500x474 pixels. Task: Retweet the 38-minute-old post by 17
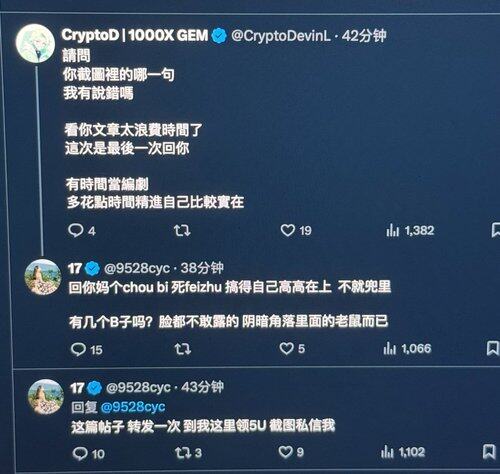tap(183, 349)
